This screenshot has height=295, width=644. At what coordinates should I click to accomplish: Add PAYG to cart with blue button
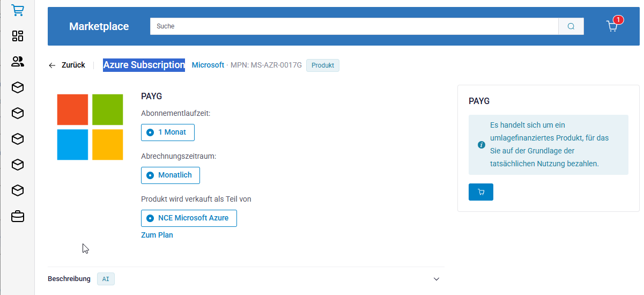pos(481,192)
